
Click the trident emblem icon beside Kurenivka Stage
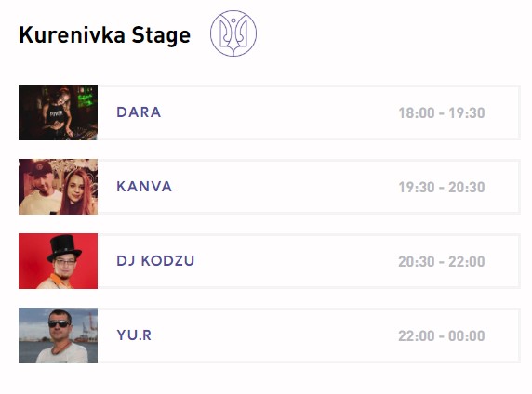coord(233,33)
